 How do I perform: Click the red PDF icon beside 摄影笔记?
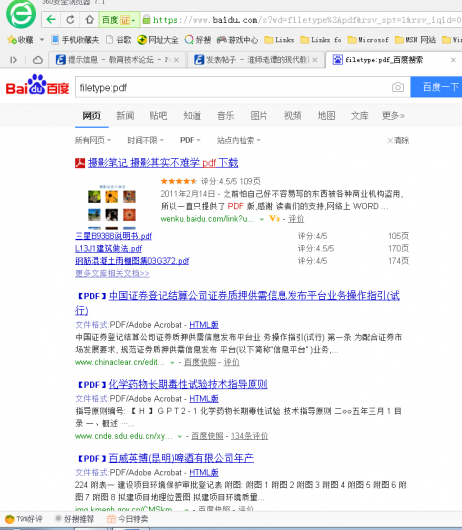point(80,163)
